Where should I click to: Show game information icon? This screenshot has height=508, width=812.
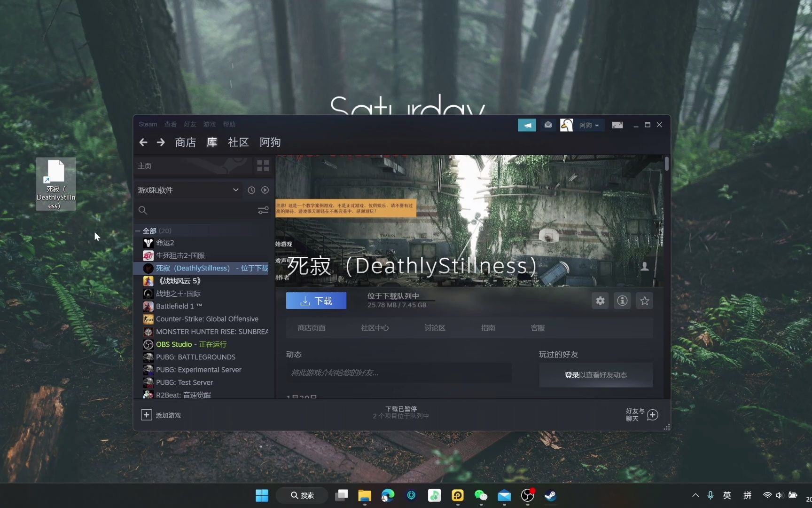click(622, 301)
